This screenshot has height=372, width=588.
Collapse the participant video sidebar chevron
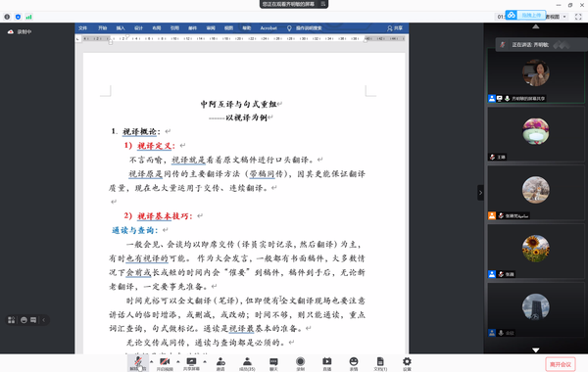coord(480,193)
